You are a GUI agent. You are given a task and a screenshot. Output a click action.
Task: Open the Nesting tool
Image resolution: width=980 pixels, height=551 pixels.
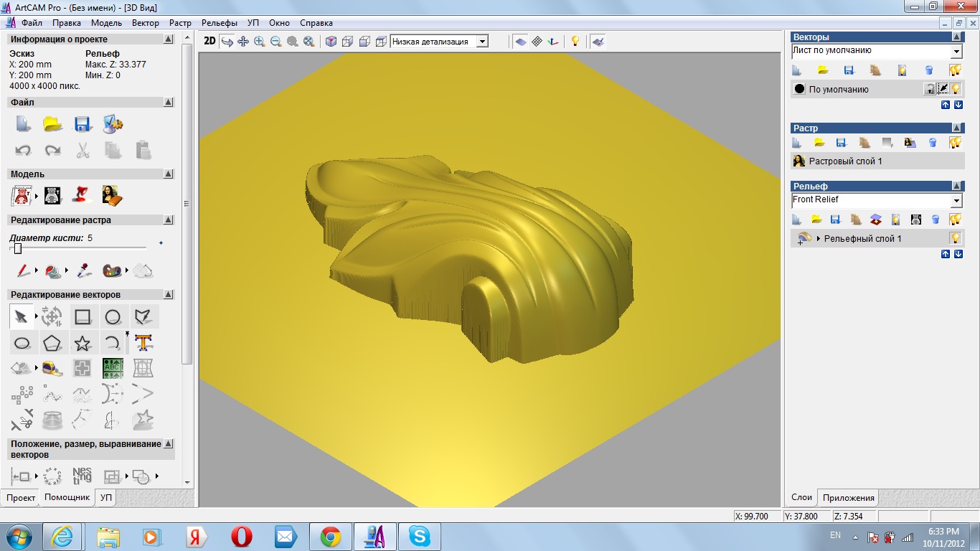[x=82, y=475]
